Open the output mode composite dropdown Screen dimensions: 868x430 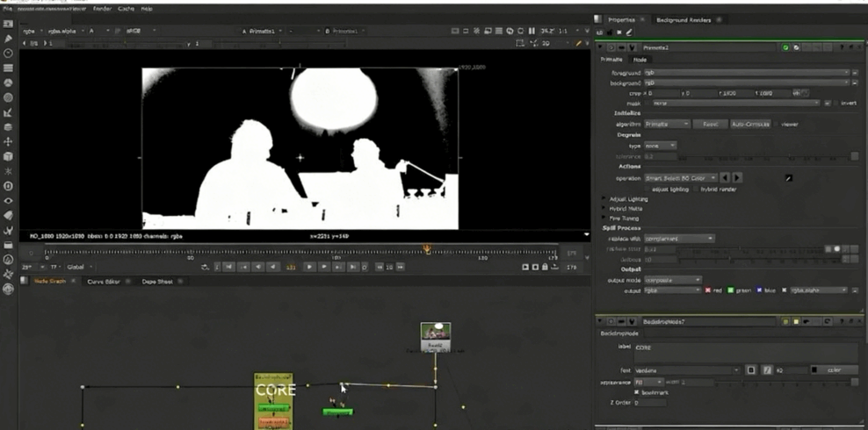pos(673,280)
